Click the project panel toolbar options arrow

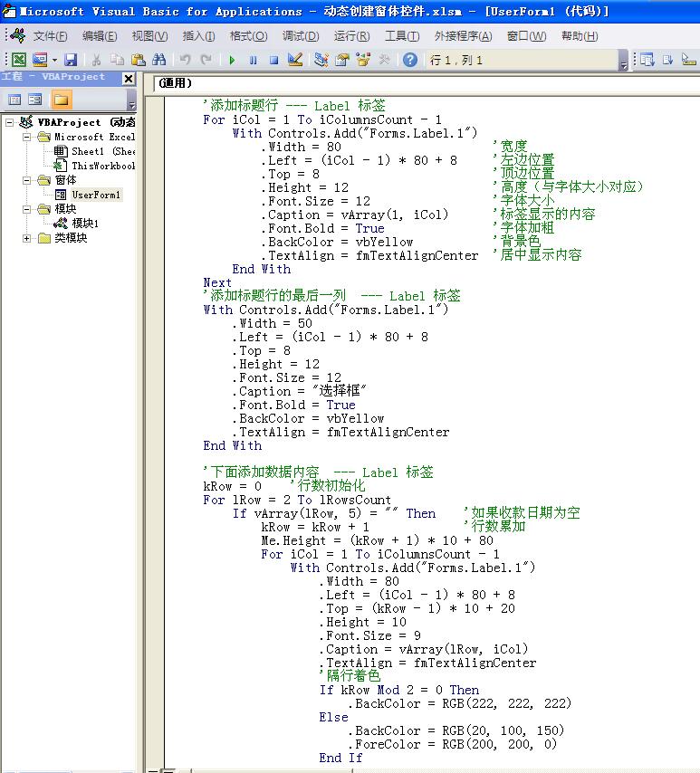[131, 101]
